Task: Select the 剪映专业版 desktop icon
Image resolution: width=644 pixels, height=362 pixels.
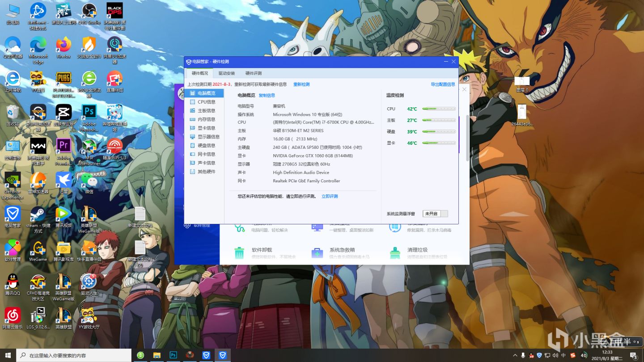Action: [64, 116]
